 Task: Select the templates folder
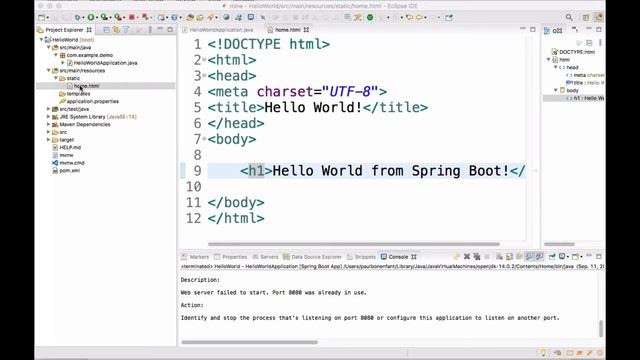coord(78,93)
